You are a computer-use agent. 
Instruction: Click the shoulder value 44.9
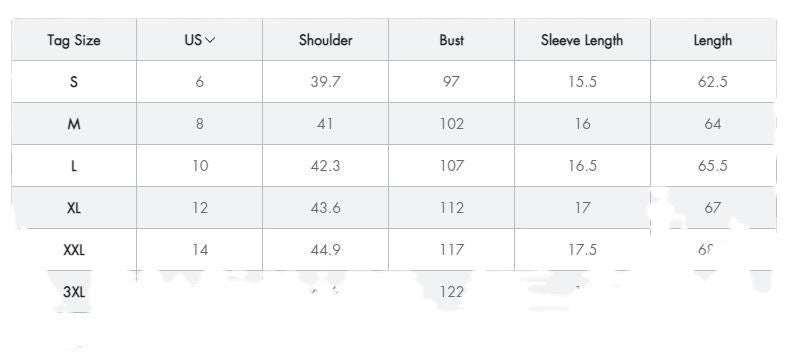pos(325,250)
